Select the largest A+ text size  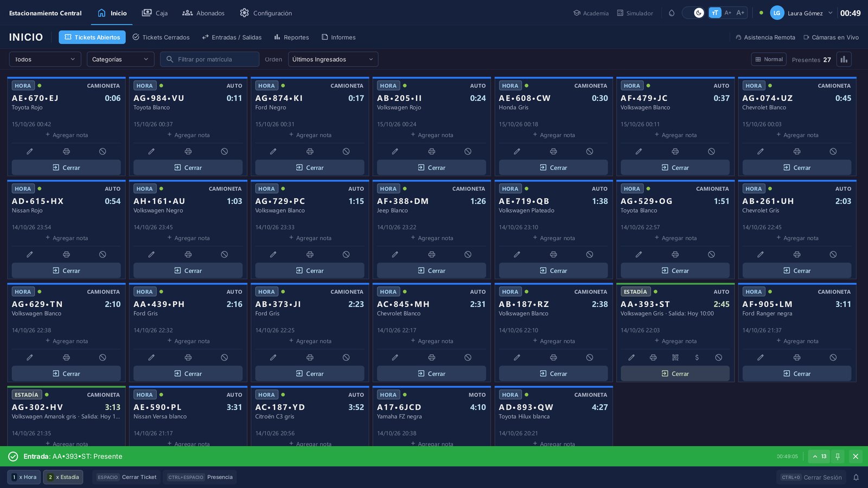pos(741,13)
